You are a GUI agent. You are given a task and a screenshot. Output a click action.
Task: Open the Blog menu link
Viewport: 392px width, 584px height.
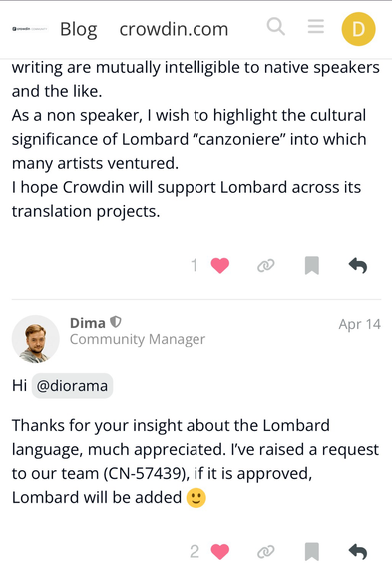click(79, 29)
